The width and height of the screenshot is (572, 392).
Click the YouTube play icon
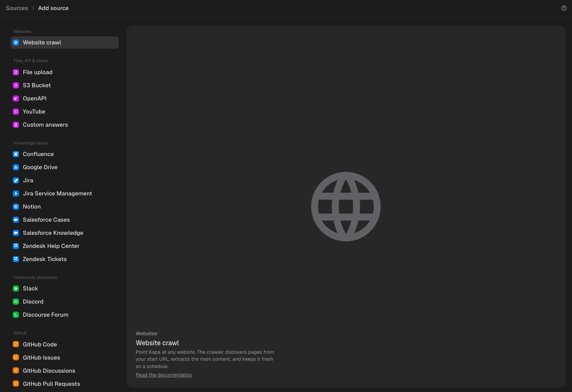click(x=16, y=112)
